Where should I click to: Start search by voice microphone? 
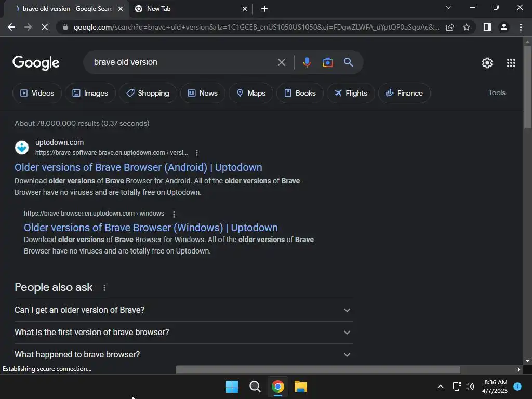point(307,62)
